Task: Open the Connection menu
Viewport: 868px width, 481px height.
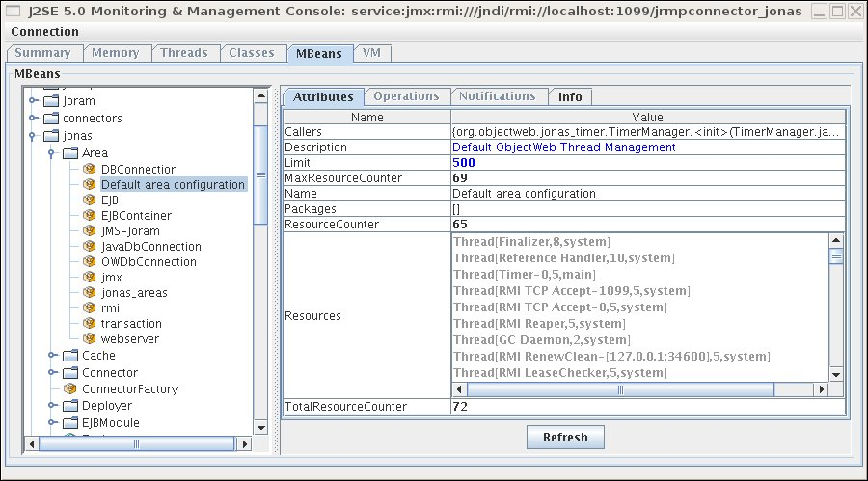Action: pyautogui.click(x=44, y=32)
